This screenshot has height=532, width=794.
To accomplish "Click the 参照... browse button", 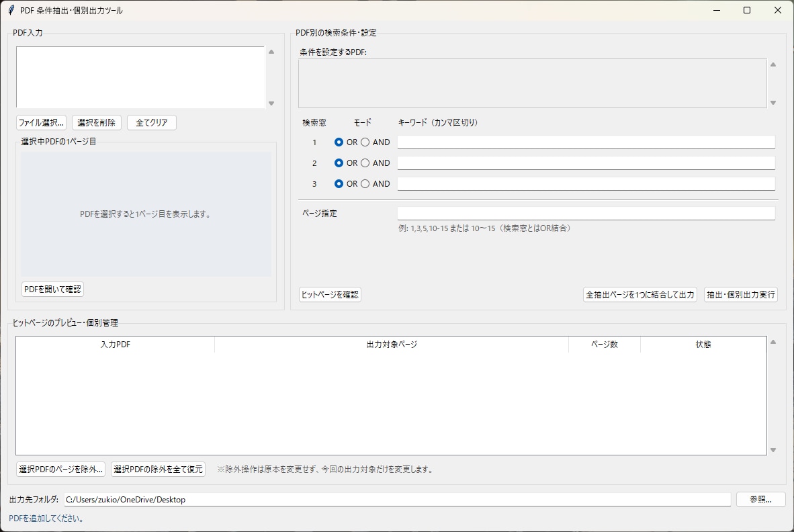I will pos(760,500).
